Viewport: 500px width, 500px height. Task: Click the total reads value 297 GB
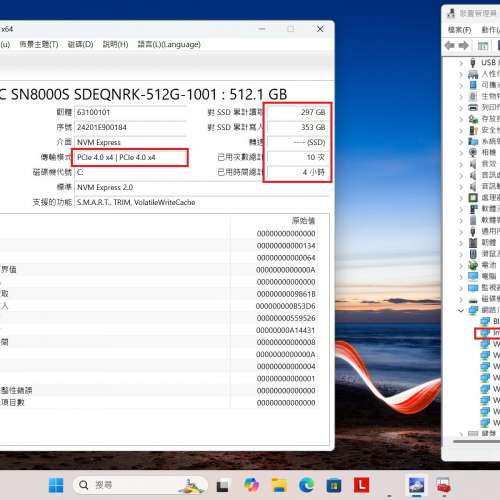coord(313,112)
